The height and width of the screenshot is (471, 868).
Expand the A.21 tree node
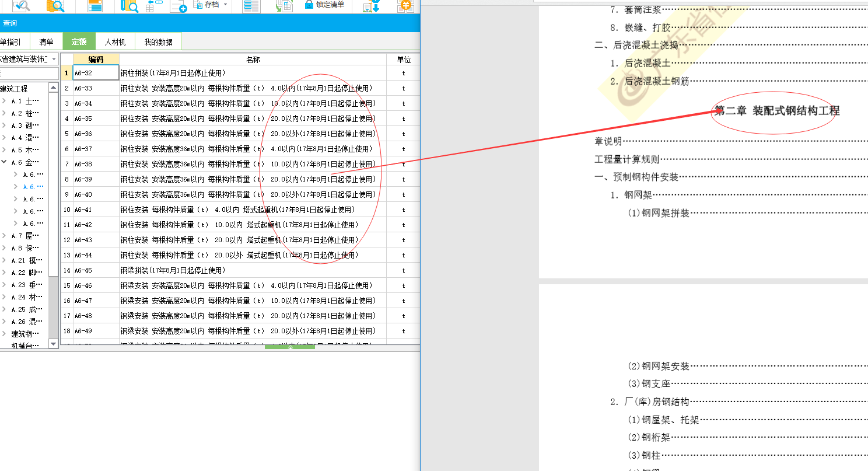(4, 260)
